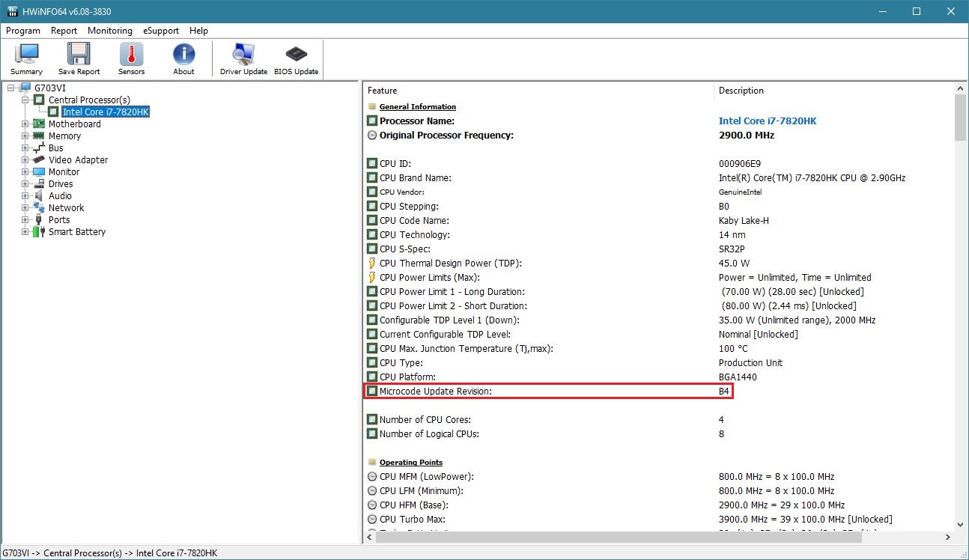Click the Smart Battery icon
Image resolution: width=969 pixels, height=560 pixels.
tap(39, 231)
